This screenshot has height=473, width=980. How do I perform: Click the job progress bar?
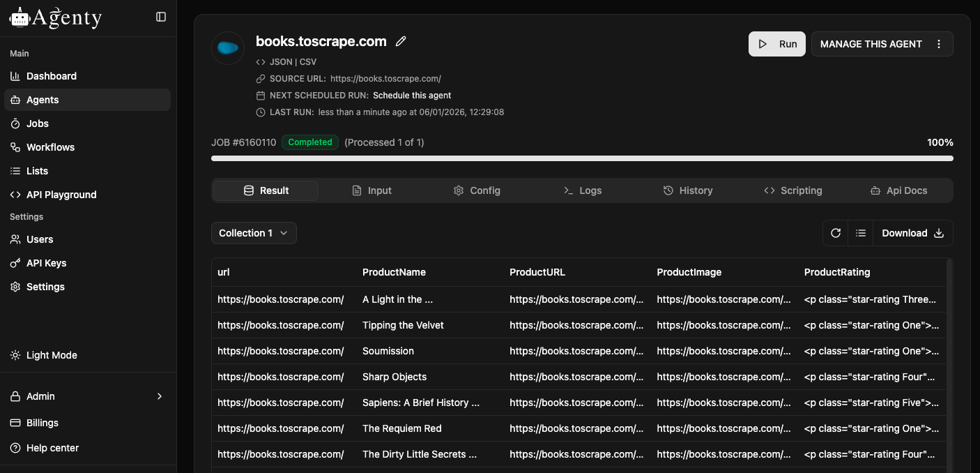coord(582,158)
